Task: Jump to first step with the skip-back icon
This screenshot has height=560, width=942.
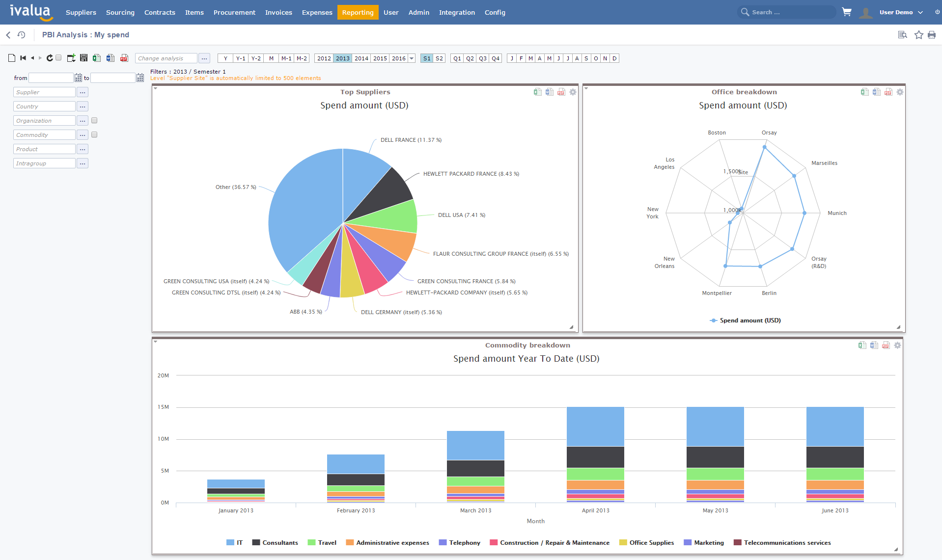Action: coord(23,58)
